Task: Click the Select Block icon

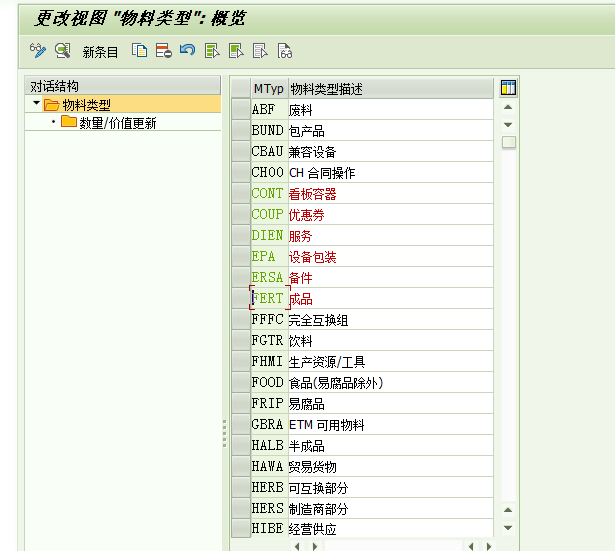Action: click(236, 51)
